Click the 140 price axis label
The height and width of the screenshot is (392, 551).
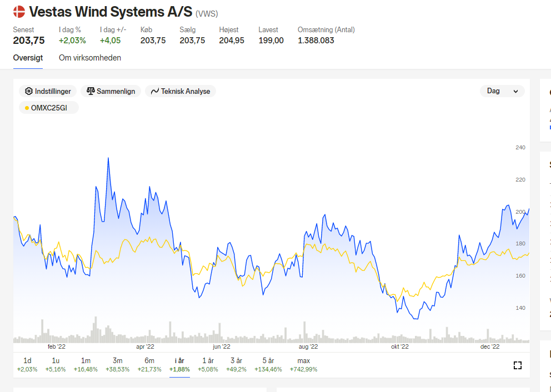coord(520,308)
